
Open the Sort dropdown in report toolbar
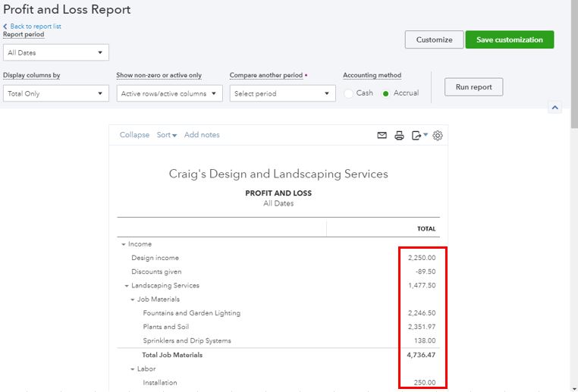coord(167,135)
